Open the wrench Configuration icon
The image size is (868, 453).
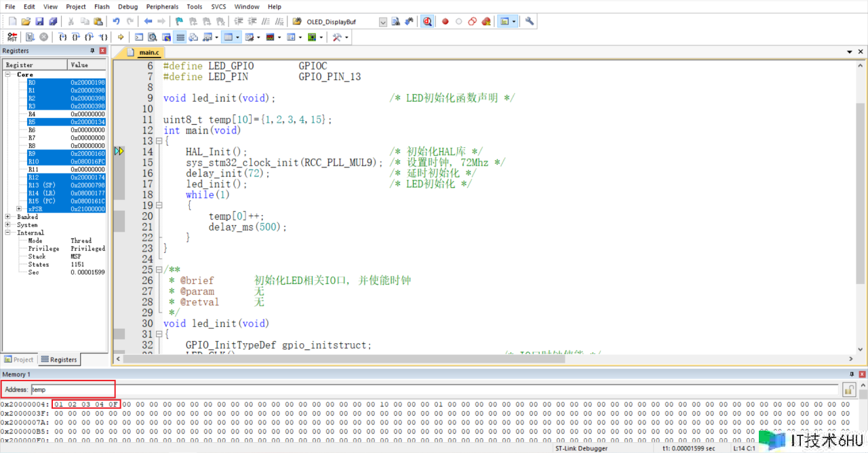[530, 22]
